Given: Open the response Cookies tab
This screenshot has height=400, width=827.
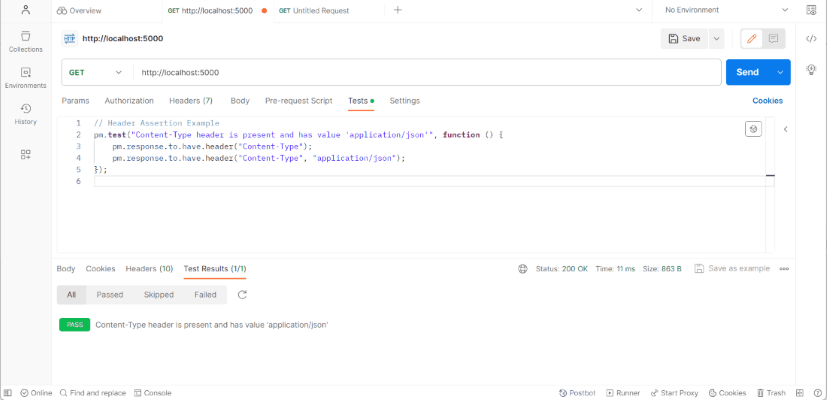Looking at the screenshot, I should pos(100,269).
